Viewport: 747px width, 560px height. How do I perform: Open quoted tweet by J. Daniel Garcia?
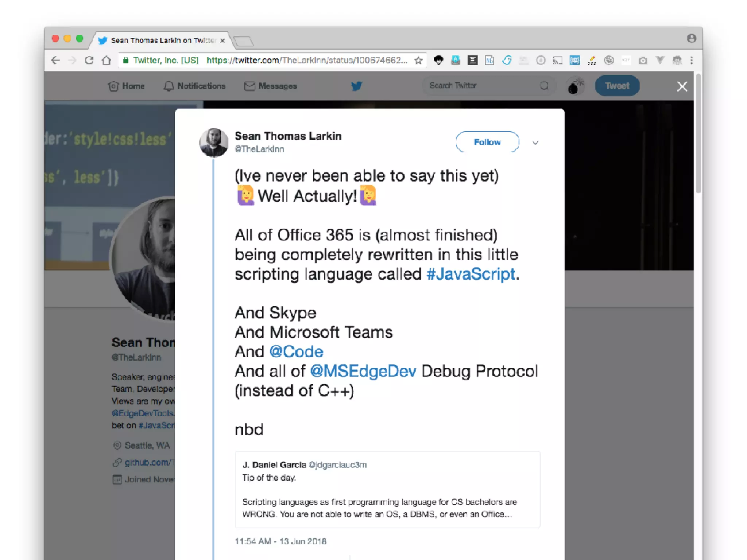click(387, 489)
